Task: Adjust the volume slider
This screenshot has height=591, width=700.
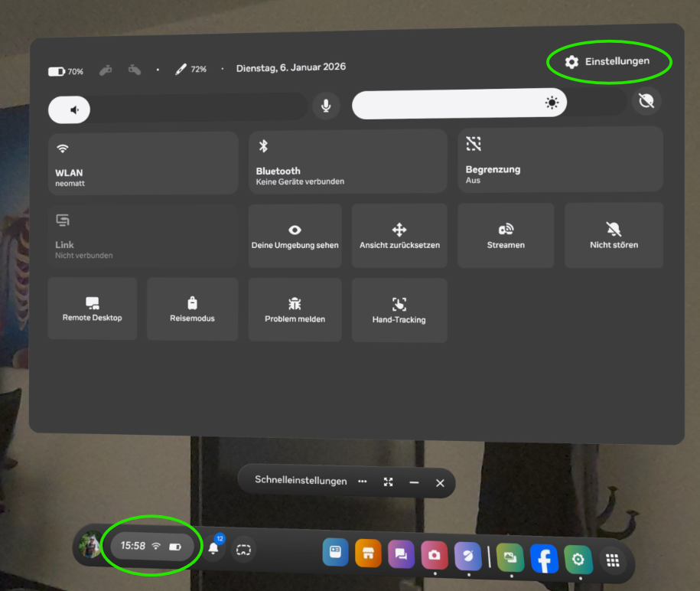Action: pos(177,109)
